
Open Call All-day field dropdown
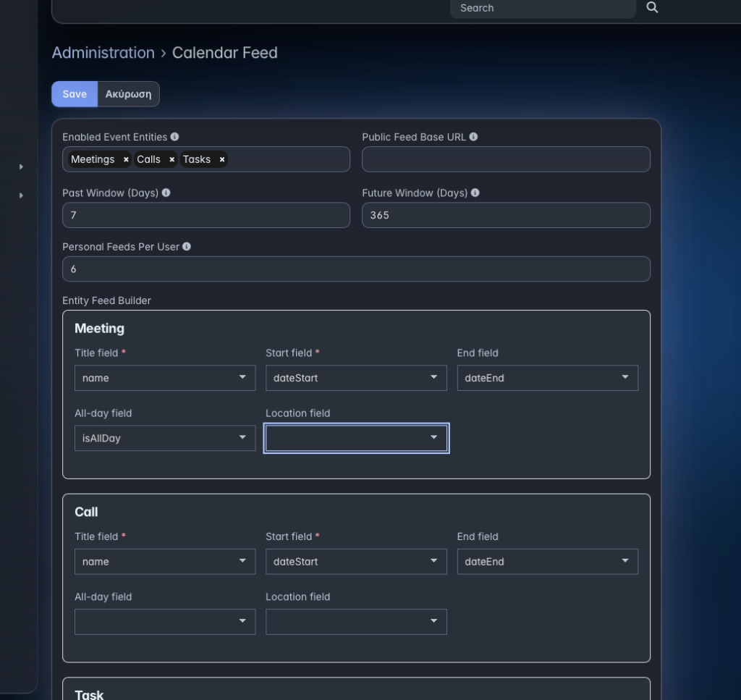click(x=165, y=622)
